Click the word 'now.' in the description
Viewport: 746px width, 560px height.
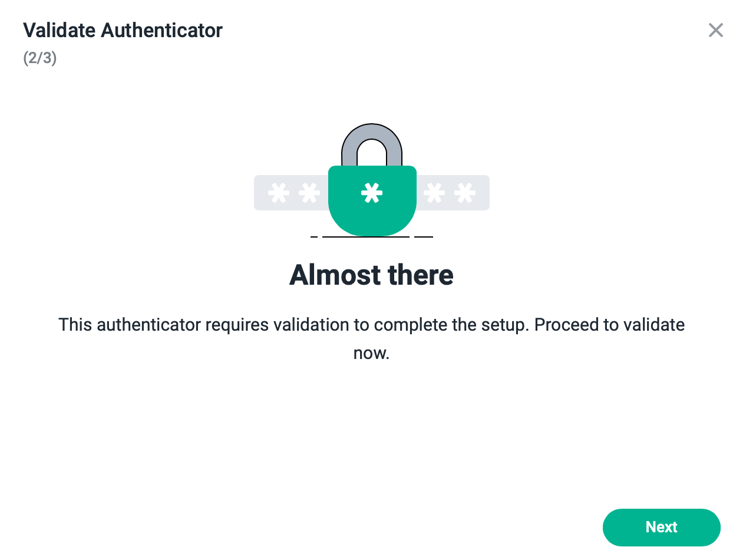[371, 354]
